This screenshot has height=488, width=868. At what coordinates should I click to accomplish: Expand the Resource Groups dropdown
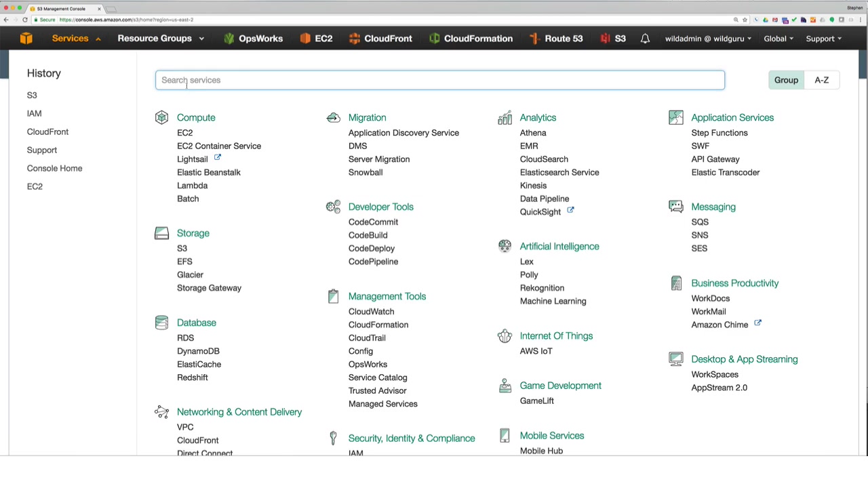pos(161,39)
